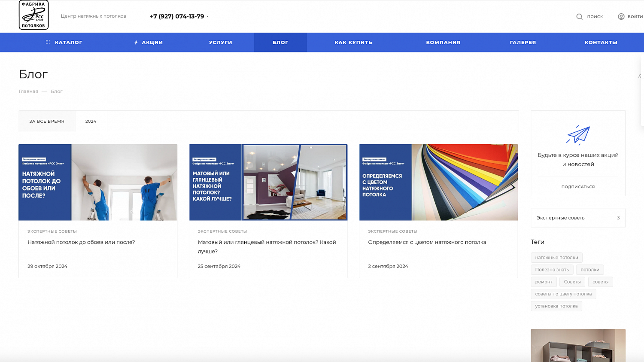Open thumbnail for matte or glossy article
The image size is (644, 362).
click(268, 183)
